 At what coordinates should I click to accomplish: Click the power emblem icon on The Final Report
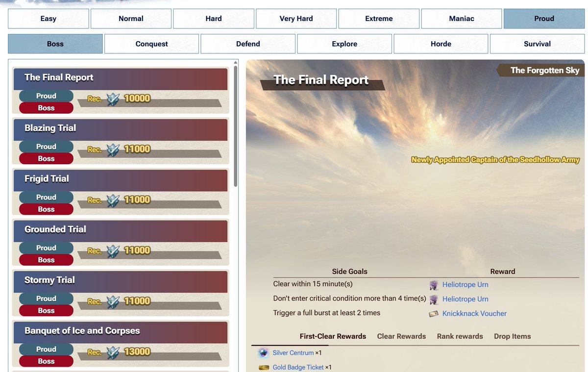(113, 99)
